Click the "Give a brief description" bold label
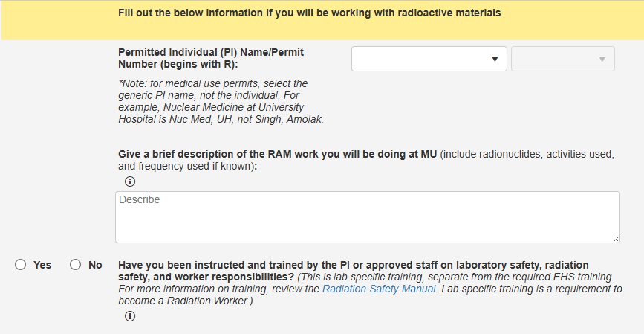 (278, 155)
